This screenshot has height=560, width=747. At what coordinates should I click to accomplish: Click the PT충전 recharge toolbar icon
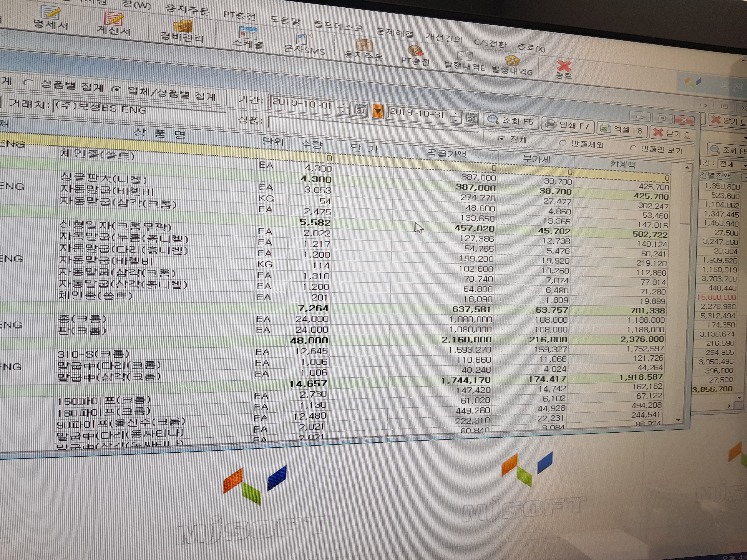(415, 55)
